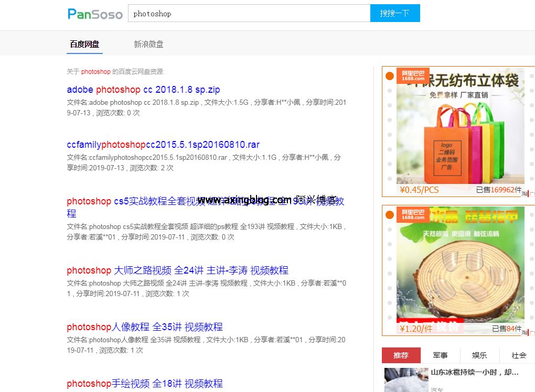Open the photoshop人像教程 全35讲 result

[145, 327]
